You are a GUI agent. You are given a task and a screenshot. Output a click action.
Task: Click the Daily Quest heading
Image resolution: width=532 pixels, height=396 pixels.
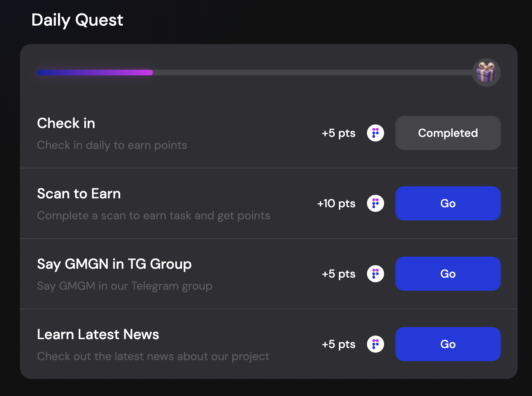tap(77, 20)
